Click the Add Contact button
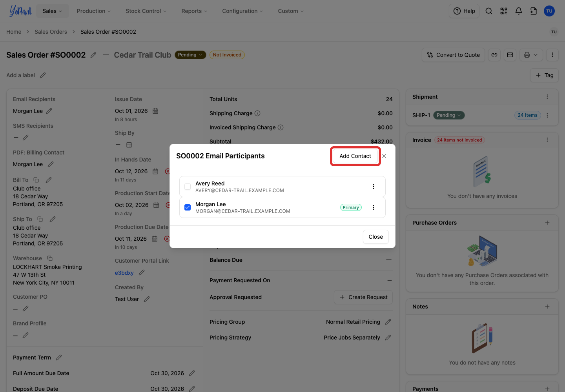The image size is (565, 392). click(x=355, y=156)
